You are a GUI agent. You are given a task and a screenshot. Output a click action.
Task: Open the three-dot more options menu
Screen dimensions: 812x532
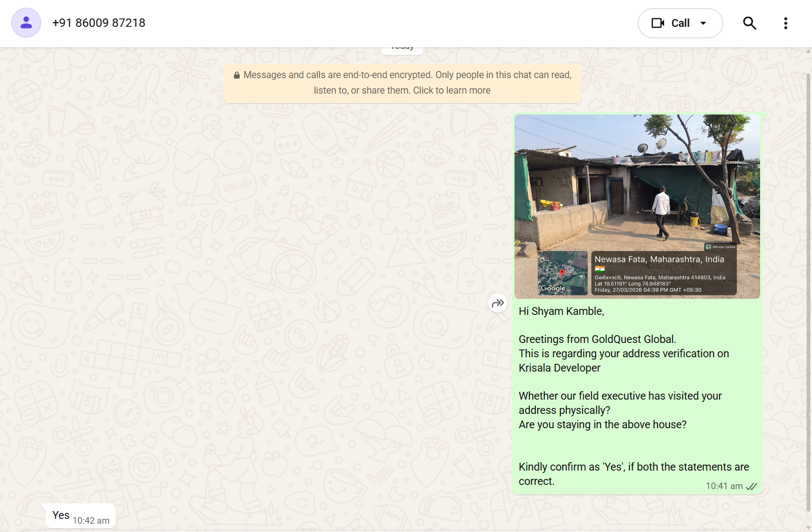pos(785,23)
